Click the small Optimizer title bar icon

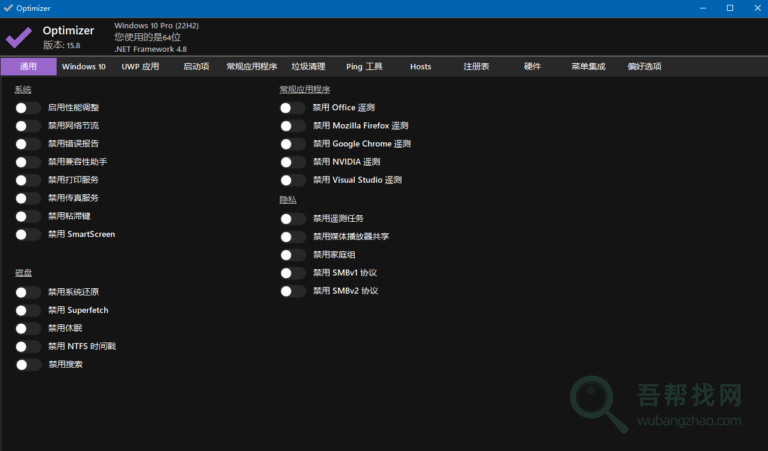(x=8, y=7)
